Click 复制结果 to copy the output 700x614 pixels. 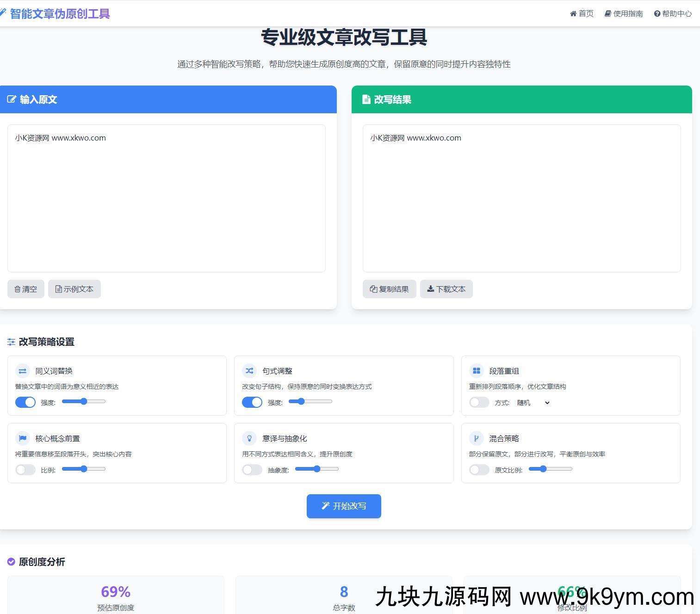389,289
